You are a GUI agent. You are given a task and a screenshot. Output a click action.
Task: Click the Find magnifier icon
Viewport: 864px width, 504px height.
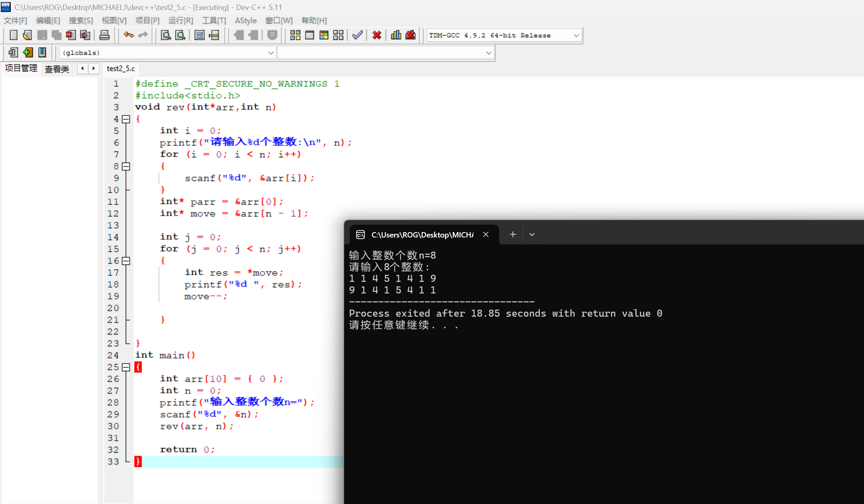[x=165, y=35]
